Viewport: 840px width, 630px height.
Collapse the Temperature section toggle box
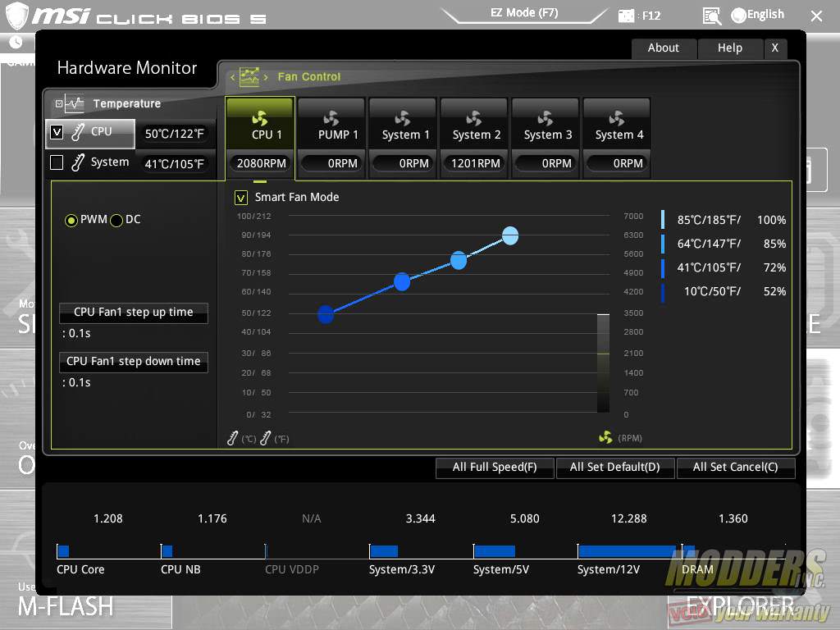coord(59,104)
